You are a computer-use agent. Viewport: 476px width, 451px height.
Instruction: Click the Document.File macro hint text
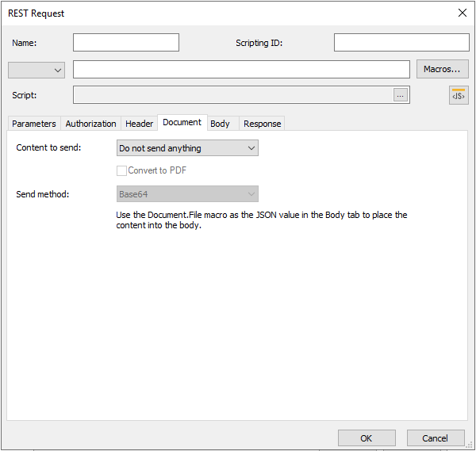pos(261,220)
